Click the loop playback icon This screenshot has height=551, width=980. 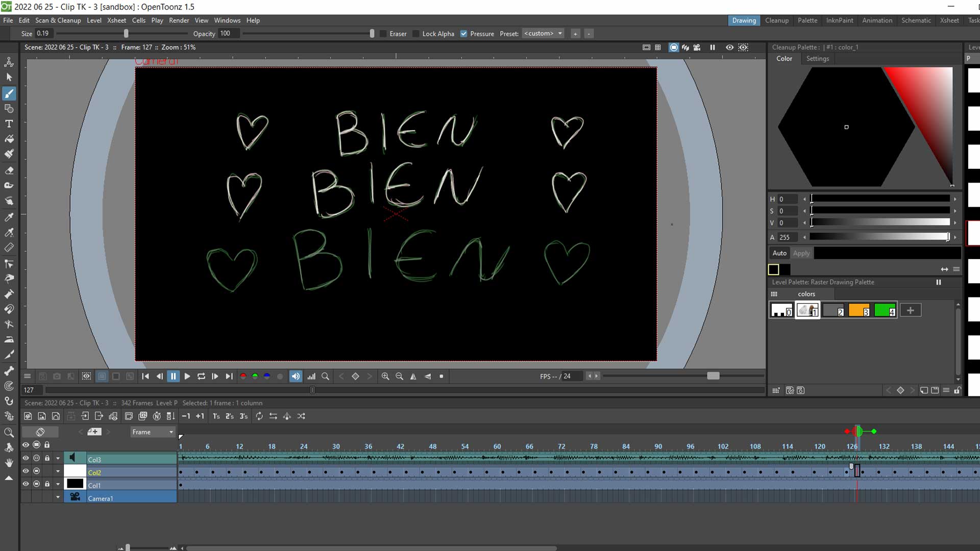pos(201,377)
